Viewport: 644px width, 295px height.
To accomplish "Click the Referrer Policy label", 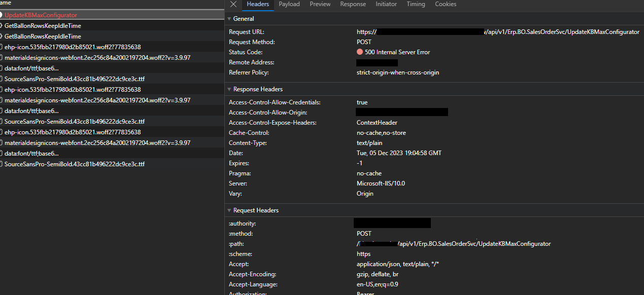I will [250, 72].
